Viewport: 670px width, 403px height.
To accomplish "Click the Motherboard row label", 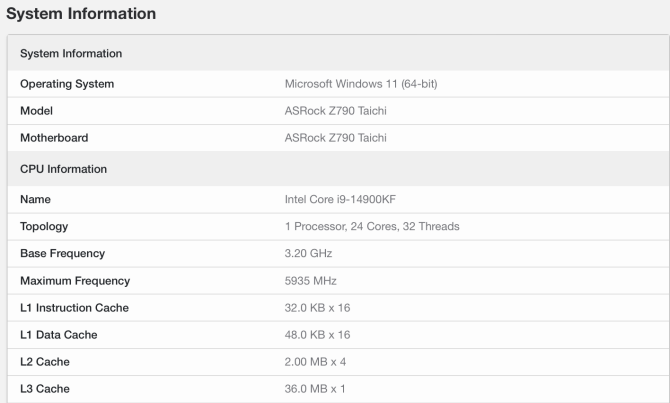I will click(x=54, y=138).
